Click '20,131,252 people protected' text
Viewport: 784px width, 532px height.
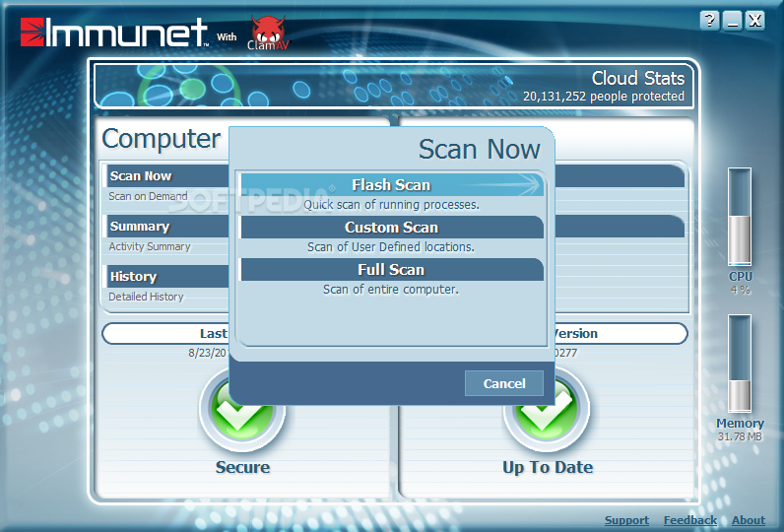(604, 96)
